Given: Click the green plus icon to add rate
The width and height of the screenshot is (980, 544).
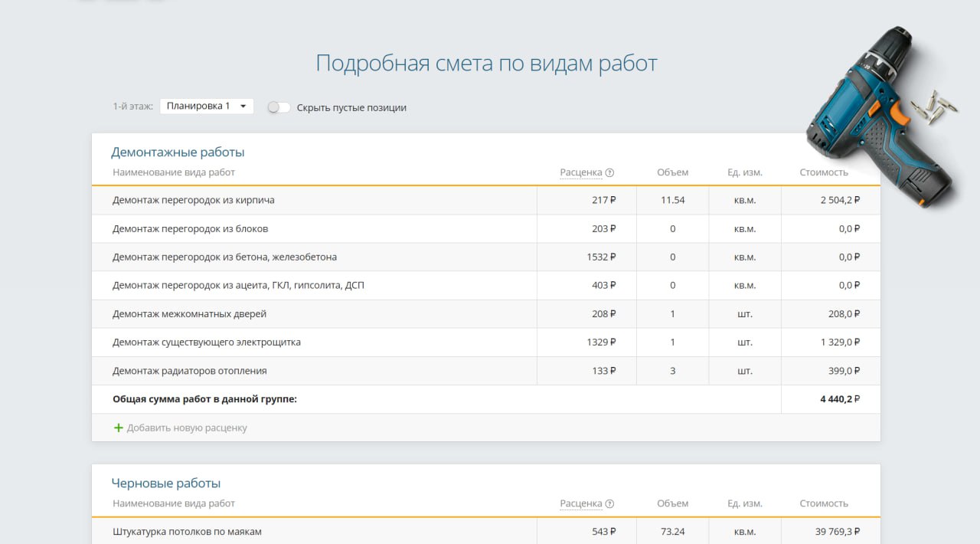Looking at the screenshot, I should pyautogui.click(x=118, y=428).
